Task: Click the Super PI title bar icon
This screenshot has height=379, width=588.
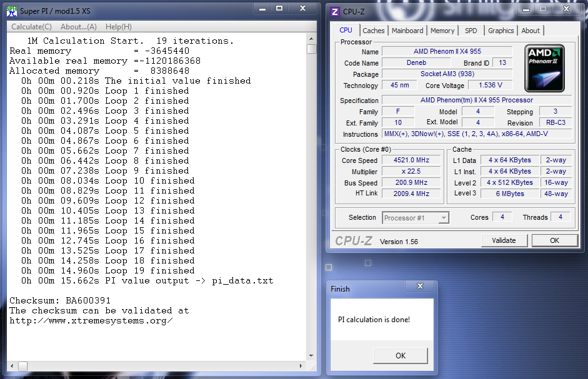Action: click(x=12, y=11)
